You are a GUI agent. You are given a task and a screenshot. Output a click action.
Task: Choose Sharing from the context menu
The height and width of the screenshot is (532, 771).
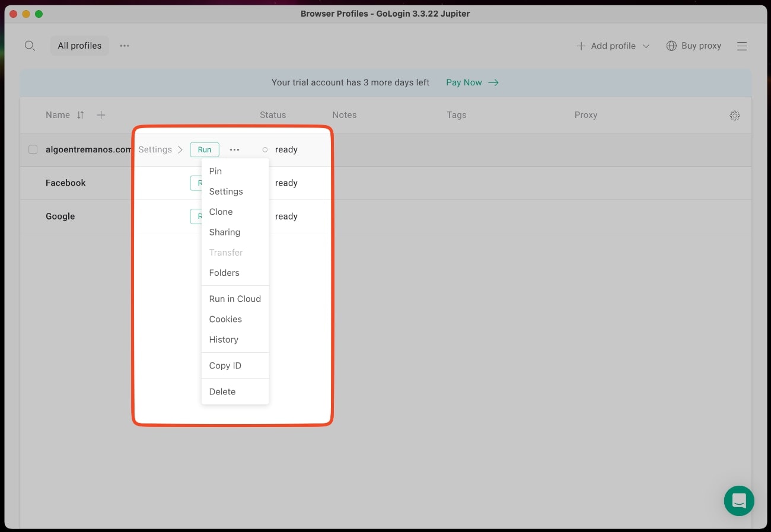[235, 232]
